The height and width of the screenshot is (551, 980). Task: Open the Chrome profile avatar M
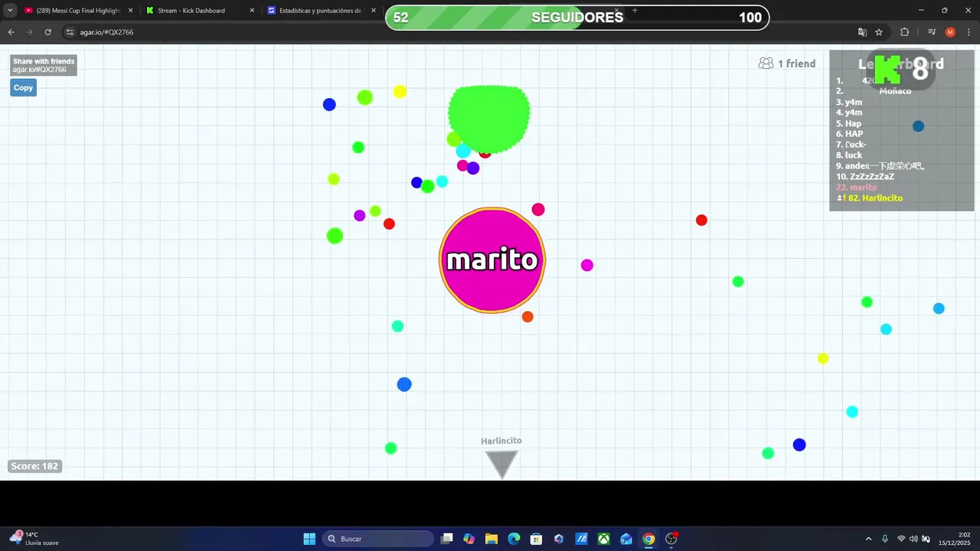click(x=950, y=32)
